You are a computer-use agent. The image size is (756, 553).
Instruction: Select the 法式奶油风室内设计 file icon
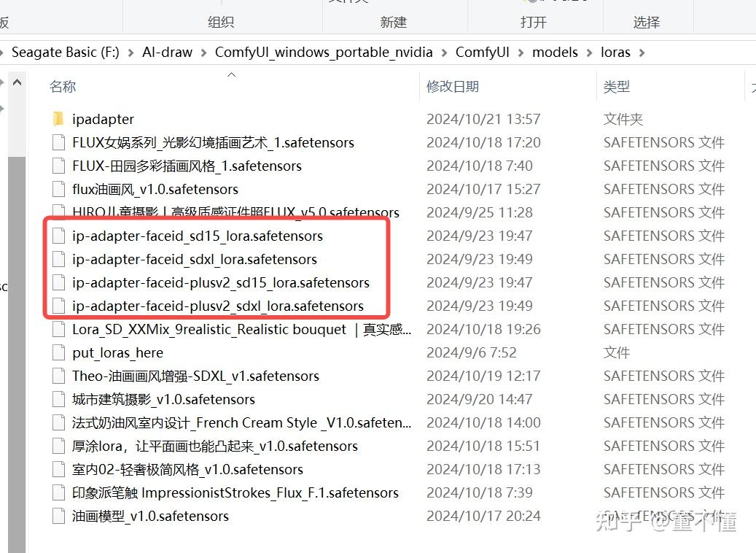tap(58, 422)
